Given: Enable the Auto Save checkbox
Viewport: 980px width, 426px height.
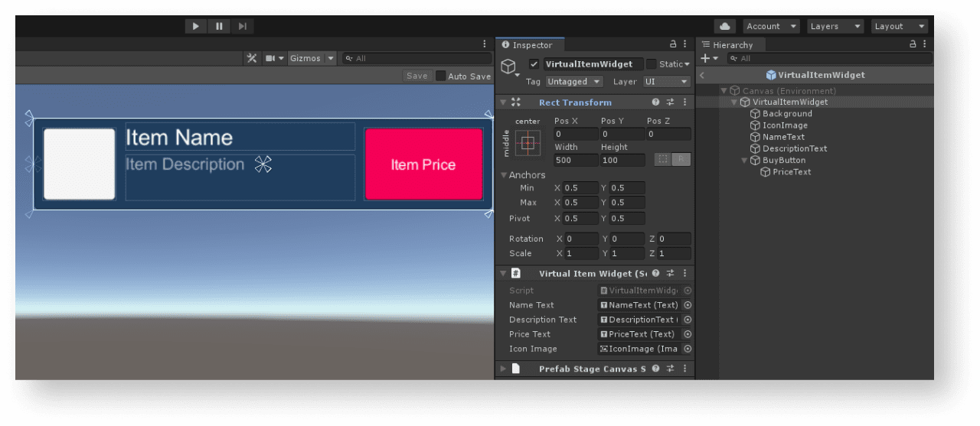Looking at the screenshot, I should tap(440, 76).
